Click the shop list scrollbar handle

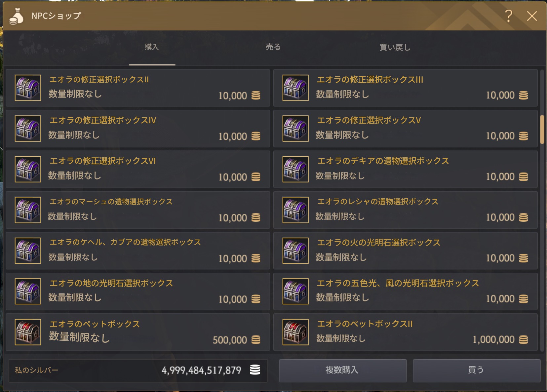click(542, 129)
